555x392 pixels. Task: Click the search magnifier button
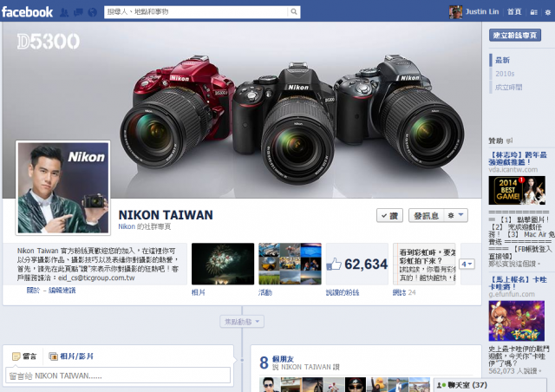click(294, 11)
